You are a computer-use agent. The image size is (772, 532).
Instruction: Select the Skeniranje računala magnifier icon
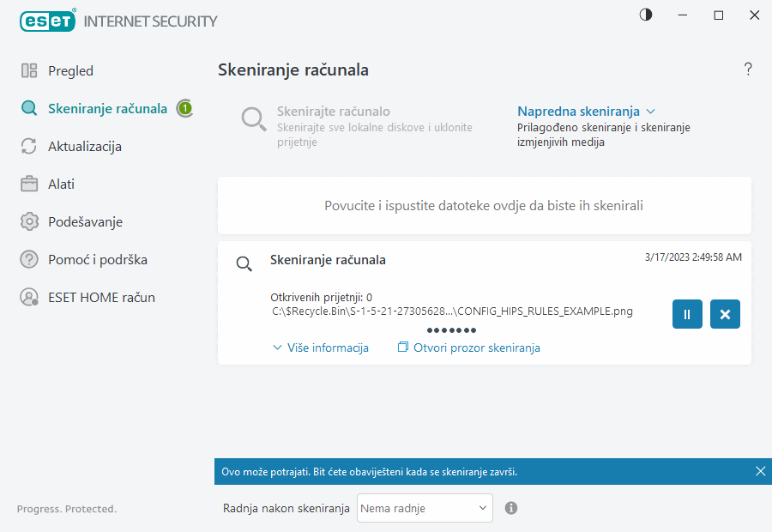point(28,108)
